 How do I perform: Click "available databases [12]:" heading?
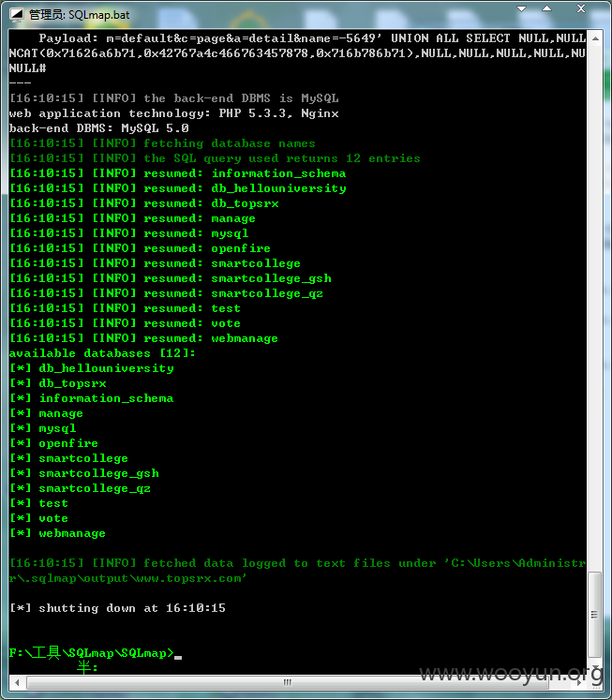pos(102,353)
